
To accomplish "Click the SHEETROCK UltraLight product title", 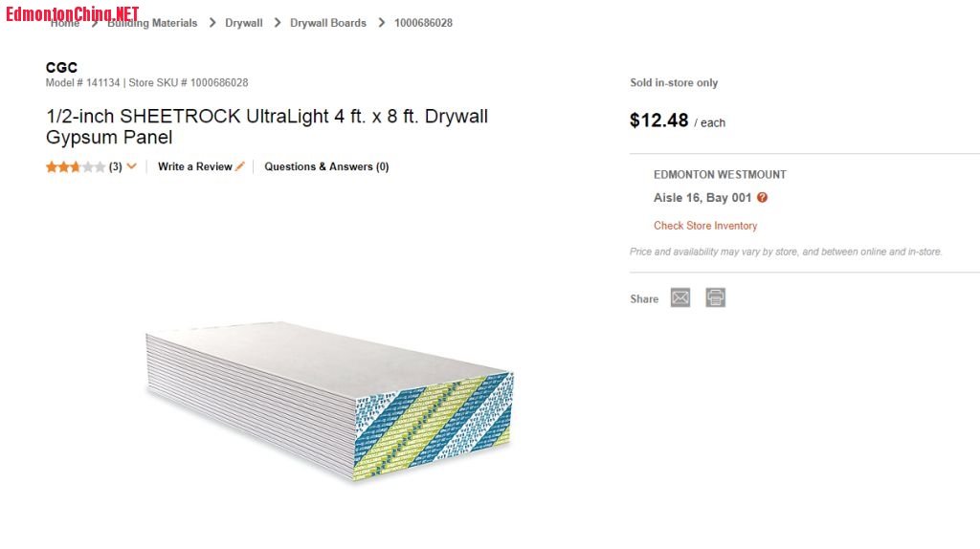I will click(x=267, y=126).
